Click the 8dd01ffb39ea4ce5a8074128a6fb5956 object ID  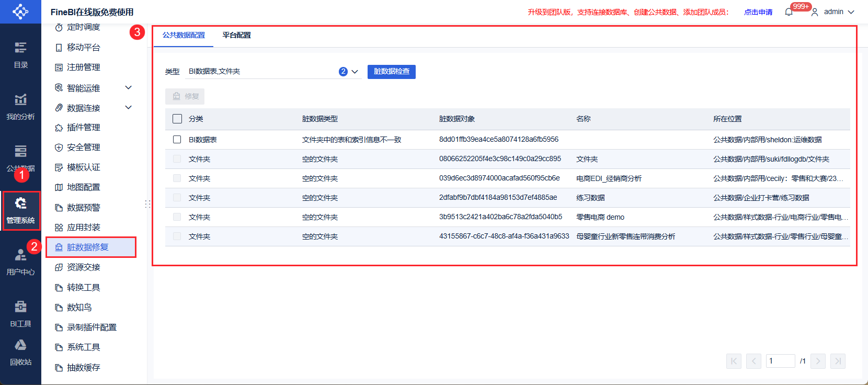click(x=499, y=139)
